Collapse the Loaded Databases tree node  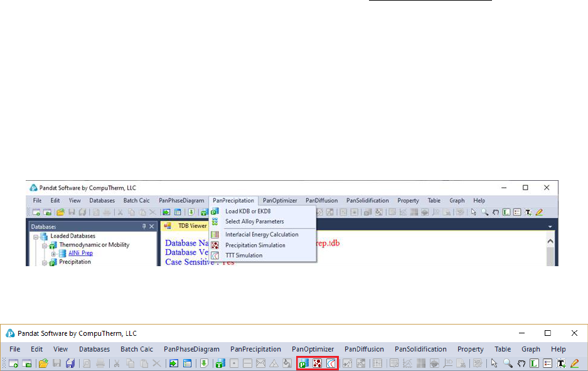tap(36, 237)
